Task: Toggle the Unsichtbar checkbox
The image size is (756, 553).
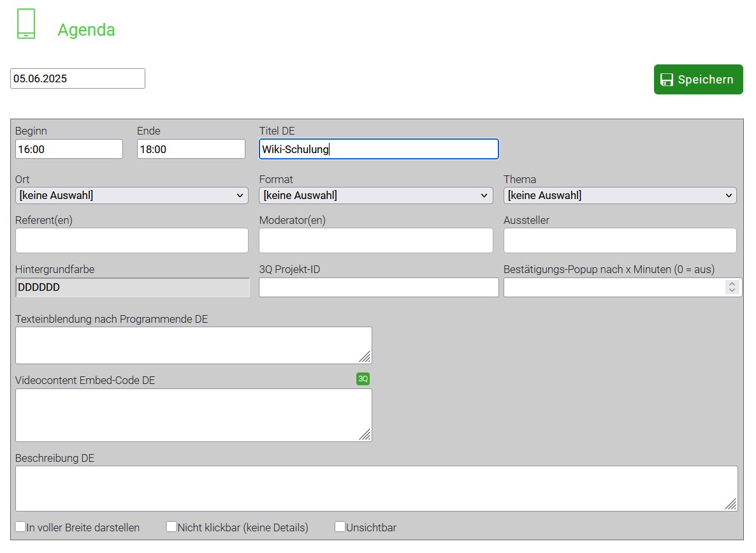Action: (x=340, y=527)
